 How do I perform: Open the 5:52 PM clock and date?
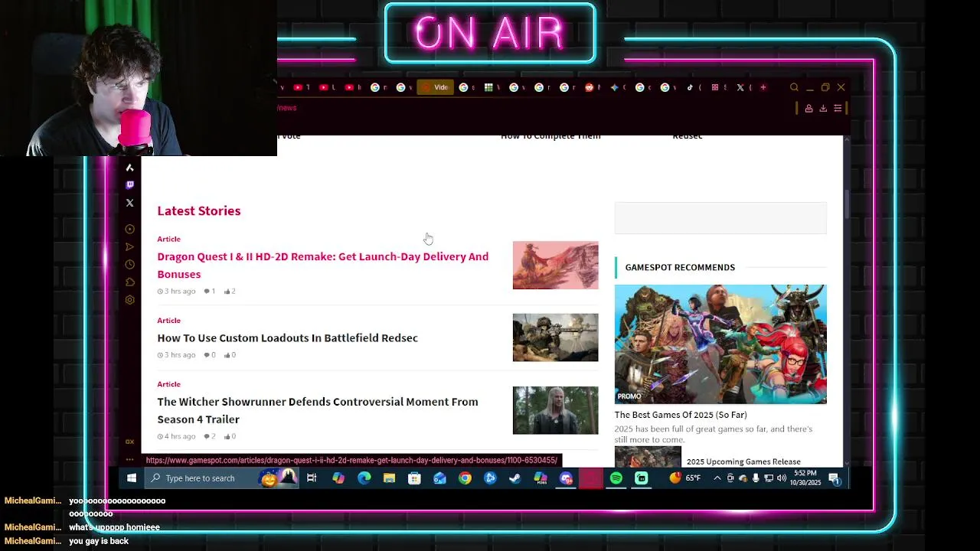805,478
